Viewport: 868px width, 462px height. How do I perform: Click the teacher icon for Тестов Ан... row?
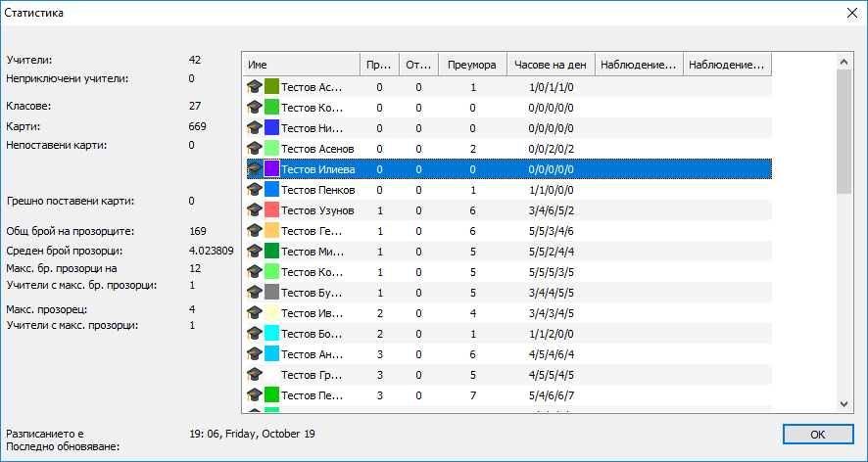[255, 354]
